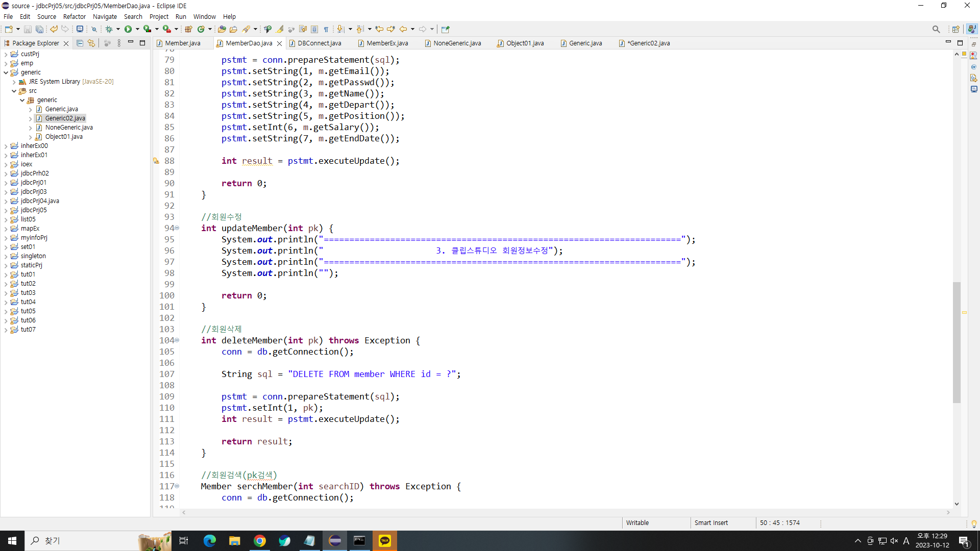The height and width of the screenshot is (551, 980).
Task: Click the editor vertical scrollbar thumb
Action: 957,342
